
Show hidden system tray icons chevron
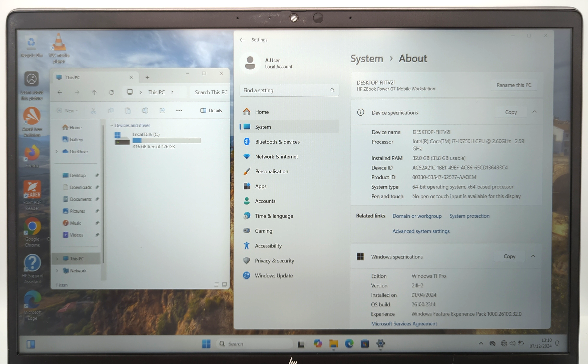(x=481, y=343)
